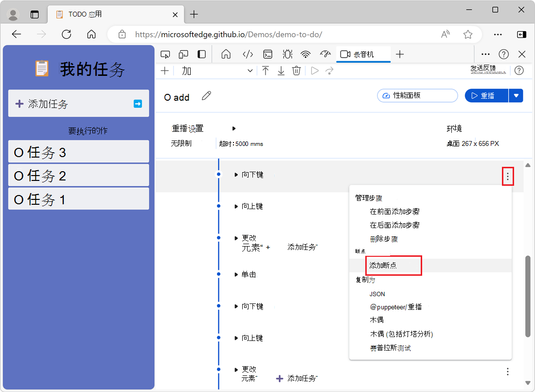Choose 在后面添加步骤 from the menu
The image size is (535, 392).
pos(394,225)
